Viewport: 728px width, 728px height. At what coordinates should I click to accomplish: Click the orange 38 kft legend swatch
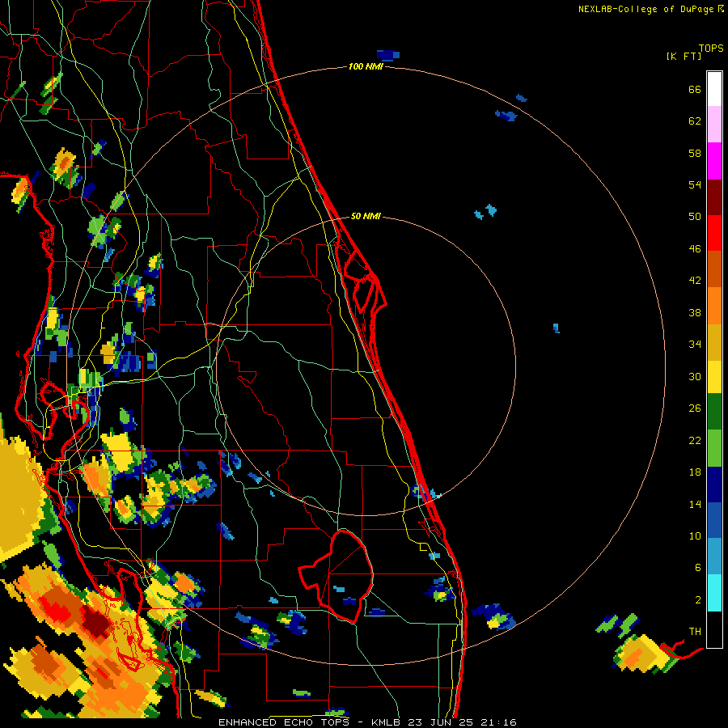tap(714, 306)
